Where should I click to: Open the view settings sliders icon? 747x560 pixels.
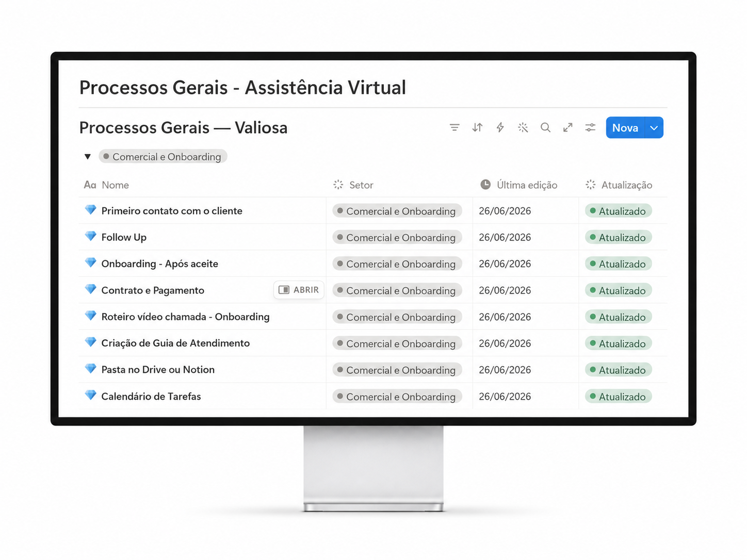(591, 127)
